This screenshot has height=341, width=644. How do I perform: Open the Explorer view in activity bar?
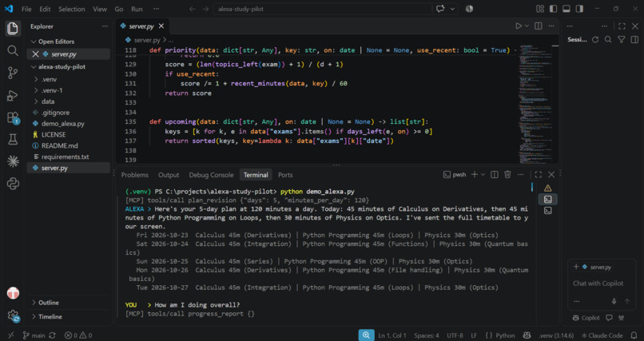point(13,28)
